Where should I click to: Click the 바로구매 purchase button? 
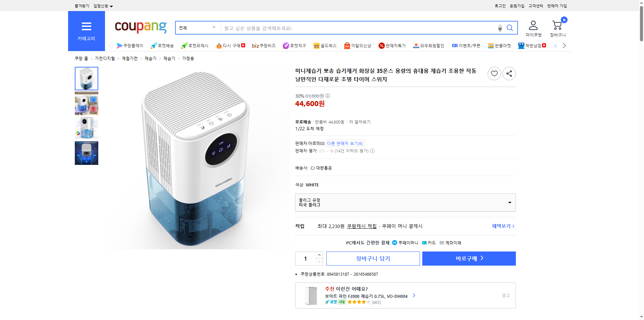click(x=469, y=258)
